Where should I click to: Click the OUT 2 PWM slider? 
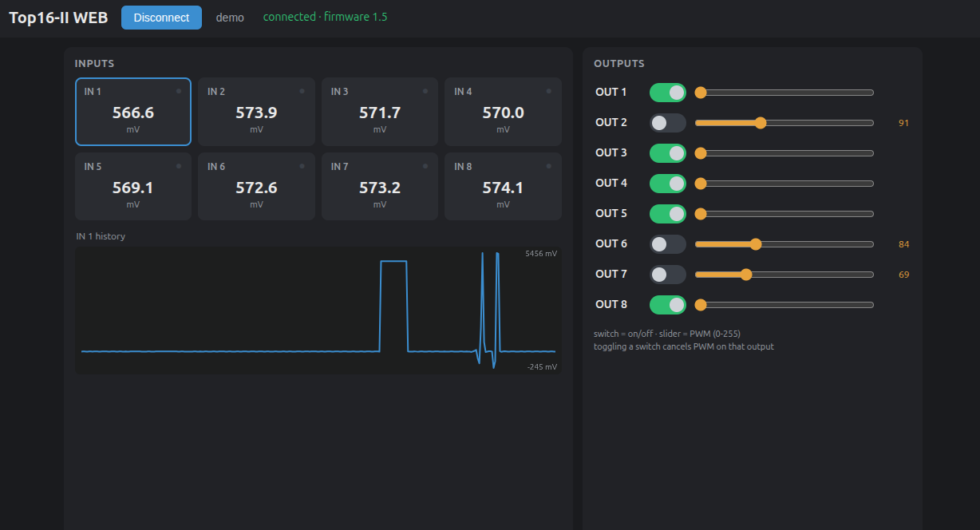[784, 123]
